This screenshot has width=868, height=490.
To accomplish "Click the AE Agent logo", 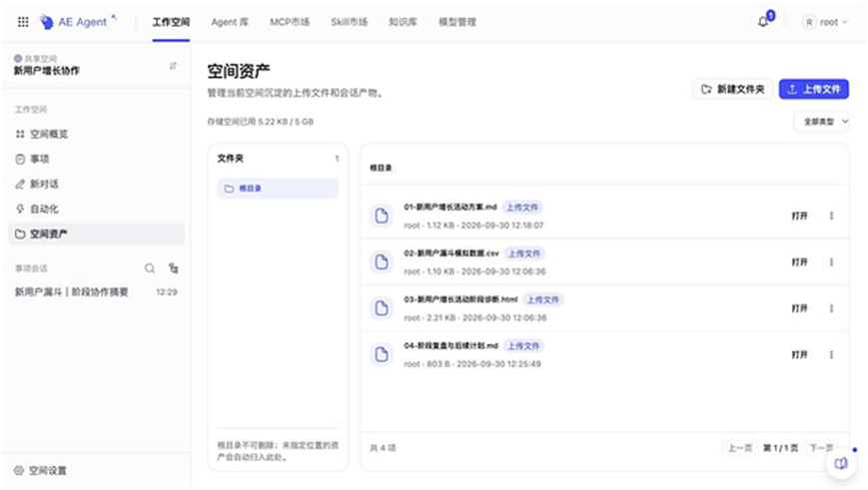I will pos(78,22).
